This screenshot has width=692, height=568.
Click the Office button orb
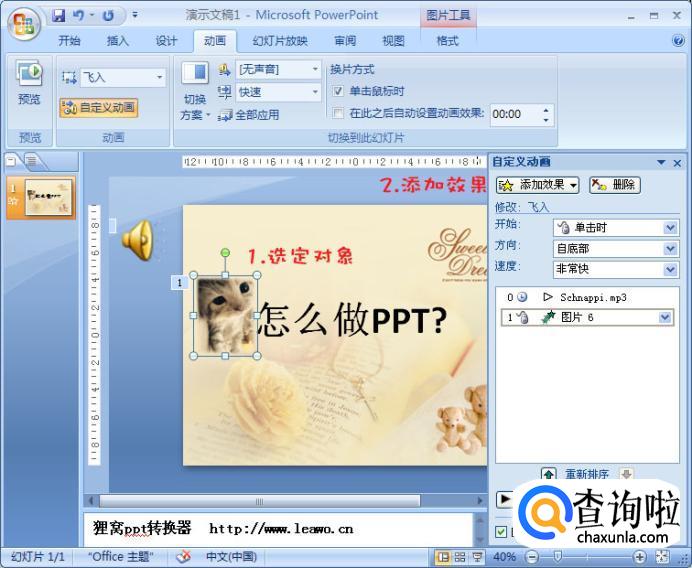tap(24, 24)
